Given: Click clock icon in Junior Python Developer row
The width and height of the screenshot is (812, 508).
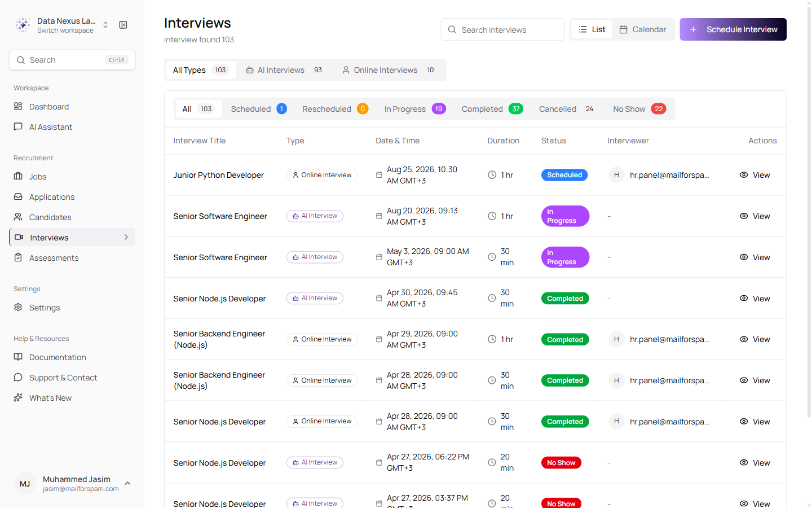Looking at the screenshot, I should click(x=492, y=175).
